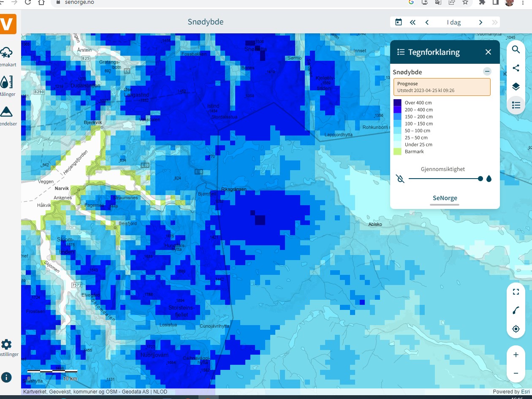Open the map search tool
The image size is (532, 399).
(x=516, y=50)
